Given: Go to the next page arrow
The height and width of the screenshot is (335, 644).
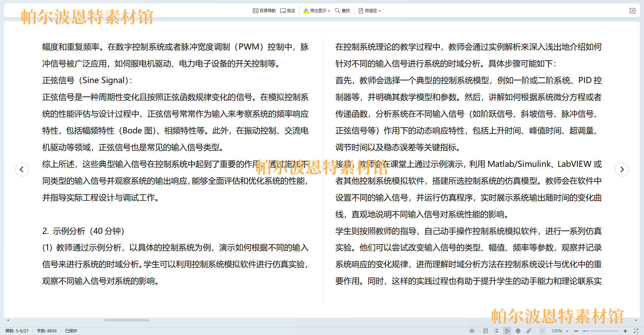Looking at the screenshot, I should point(622,169).
